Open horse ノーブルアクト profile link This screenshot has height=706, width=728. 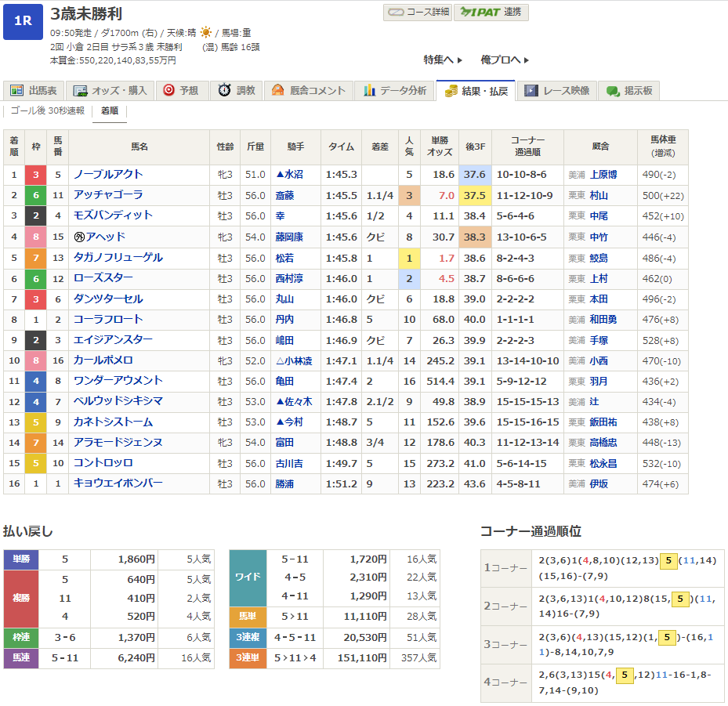[x=108, y=175]
